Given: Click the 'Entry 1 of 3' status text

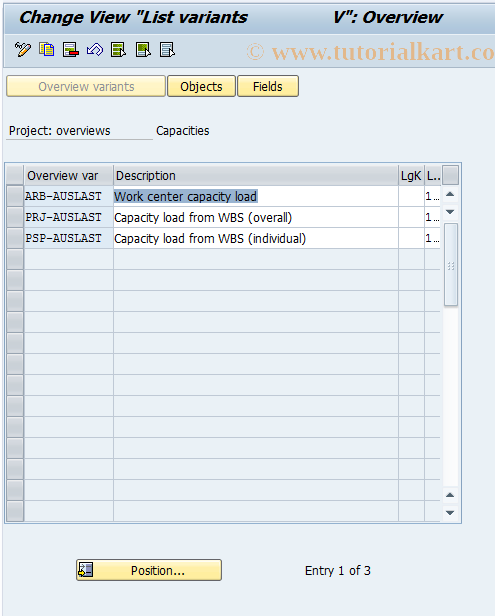Looking at the screenshot, I should 337,570.
